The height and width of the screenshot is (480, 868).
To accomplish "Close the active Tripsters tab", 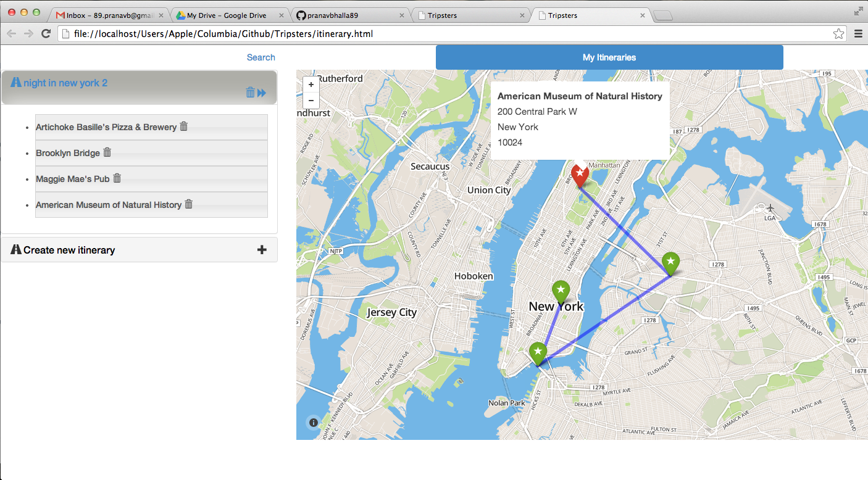I will click(643, 15).
